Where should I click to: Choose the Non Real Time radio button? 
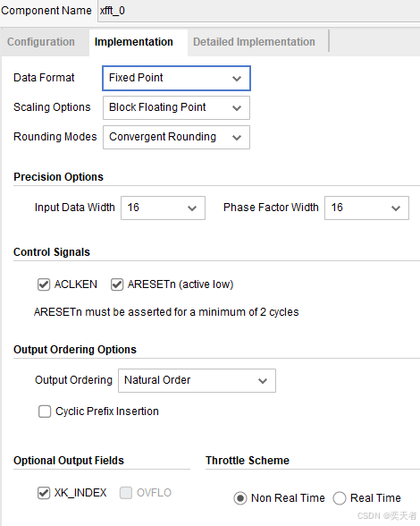click(x=240, y=498)
